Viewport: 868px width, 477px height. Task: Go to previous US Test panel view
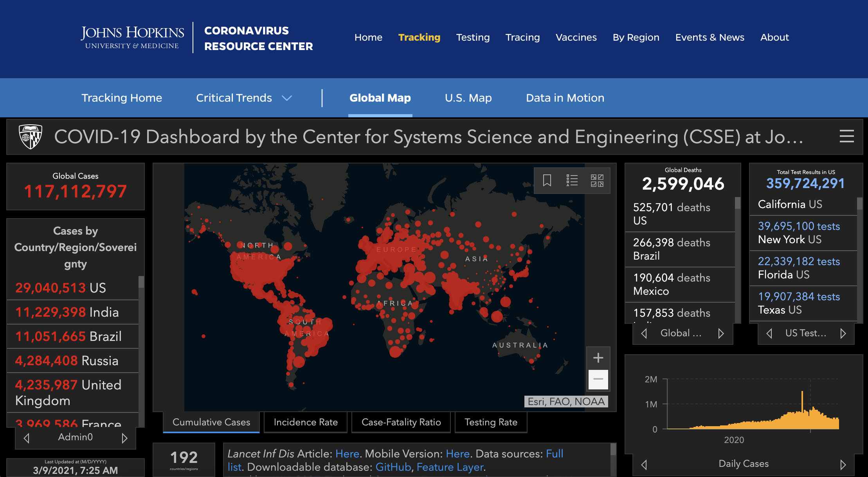(769, 333)
